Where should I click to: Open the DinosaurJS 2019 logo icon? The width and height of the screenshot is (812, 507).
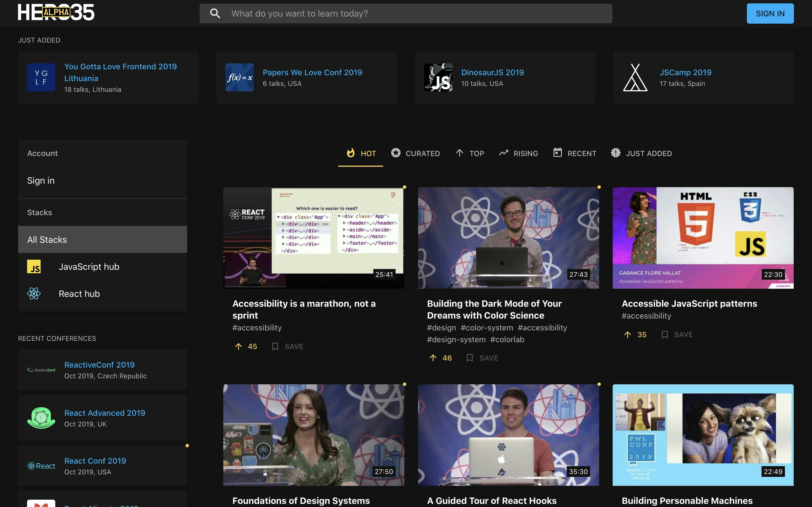click(x=438, y=77)
